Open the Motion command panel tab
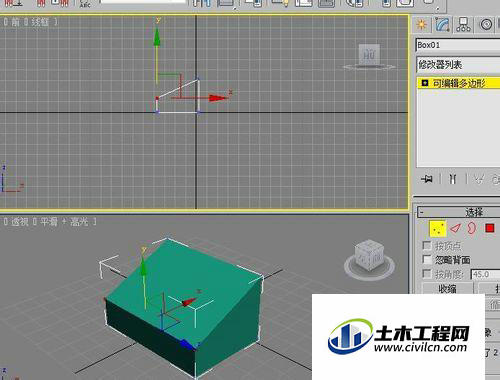The height and width of the screenshot is (380, 500). 486,24
